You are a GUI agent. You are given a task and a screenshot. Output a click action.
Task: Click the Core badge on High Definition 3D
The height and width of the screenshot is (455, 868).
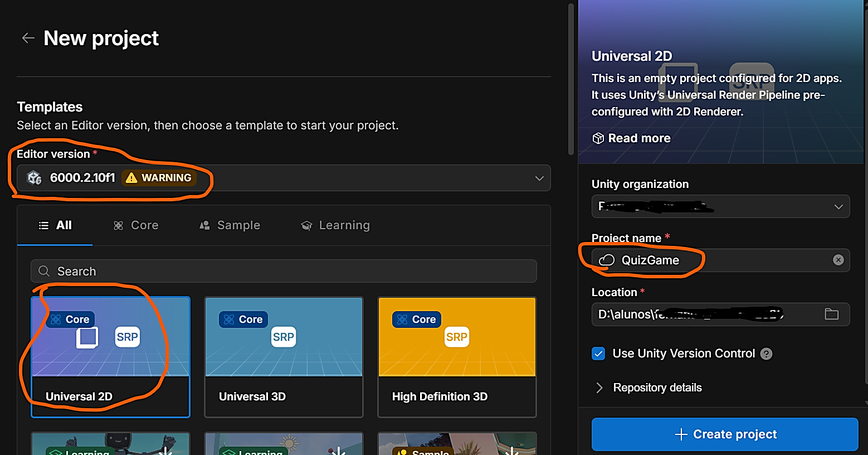coord(416,319)
